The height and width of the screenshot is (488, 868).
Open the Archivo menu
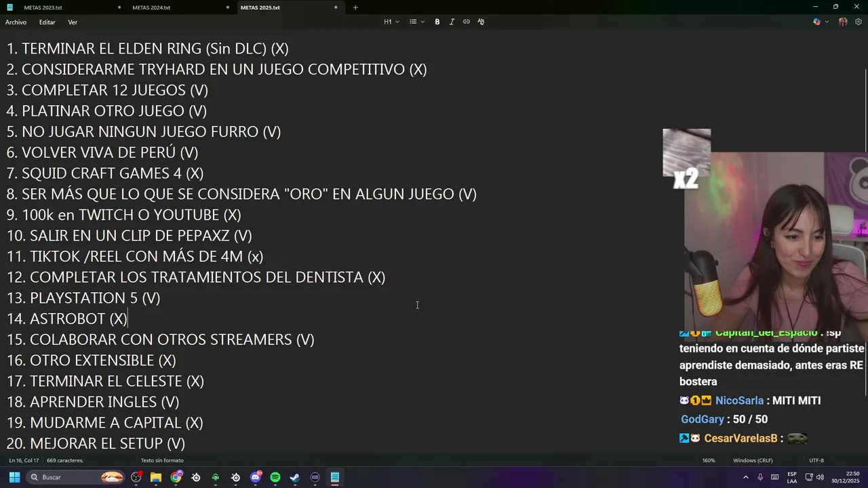point(16,22)
